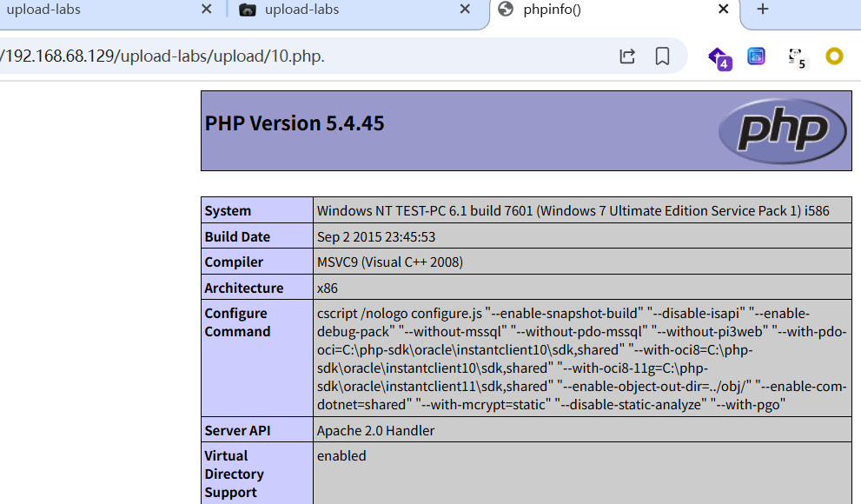861x504 pixels.
Task: Click the Apache 2.0 Handler value
Action: click(x=375, y=430)
